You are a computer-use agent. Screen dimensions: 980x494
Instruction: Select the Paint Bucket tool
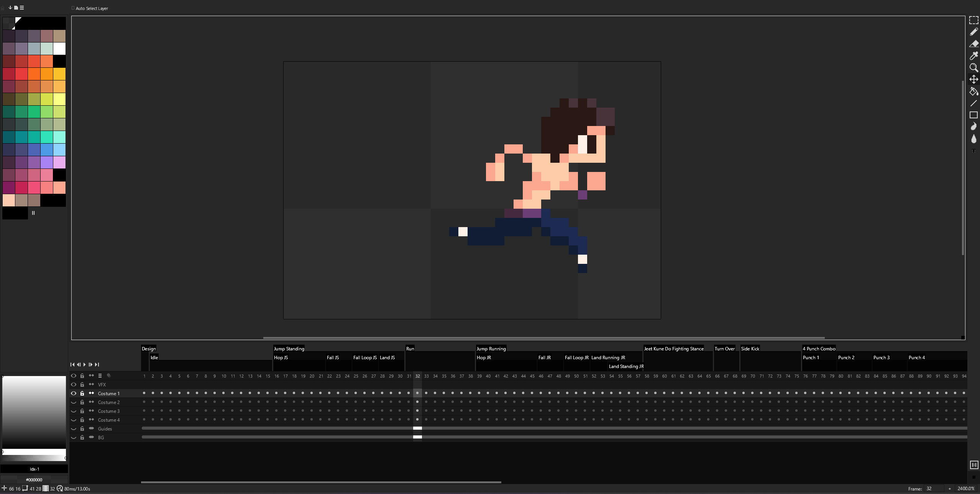click(x=973, y=92)
